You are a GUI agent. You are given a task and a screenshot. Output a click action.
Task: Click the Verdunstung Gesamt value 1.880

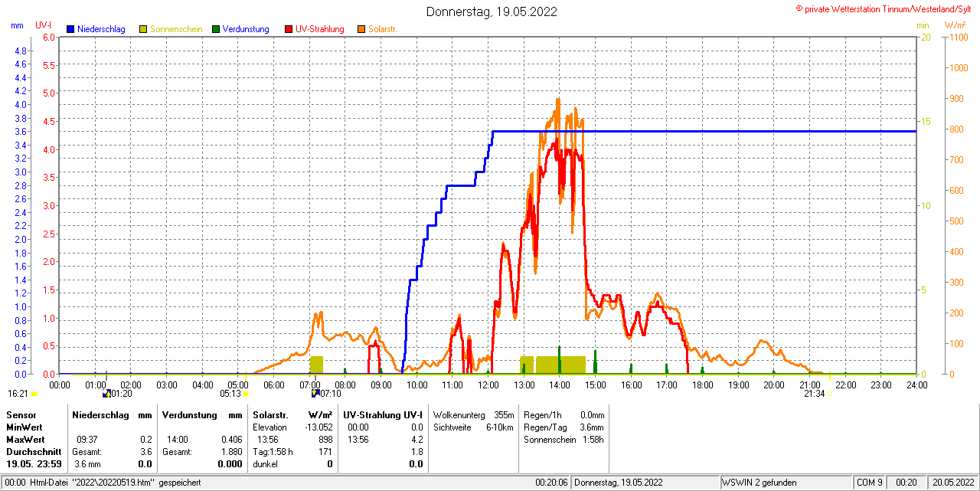point(231,452)
